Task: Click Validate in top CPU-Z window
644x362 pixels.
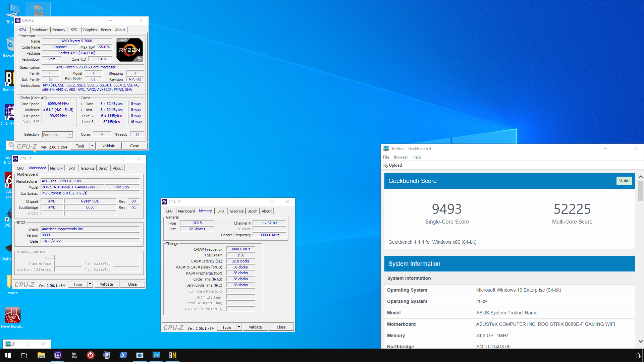Action: pyautogui.click(x=109, y=146)
